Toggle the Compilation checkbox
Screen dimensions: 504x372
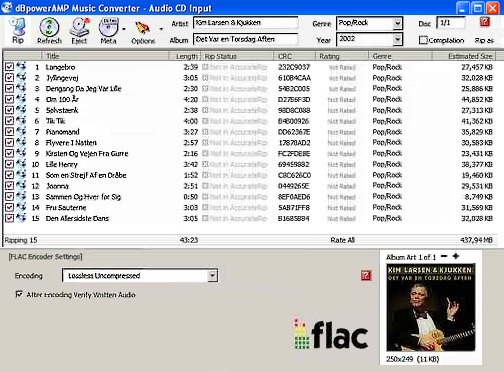[423, 40]
